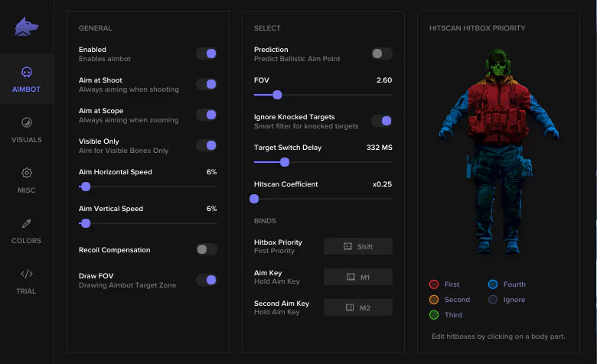Viewport: 597px width, 364px height.
Task: Click the Target Switch Delay slider handle
Action: (x=285, y=162)
